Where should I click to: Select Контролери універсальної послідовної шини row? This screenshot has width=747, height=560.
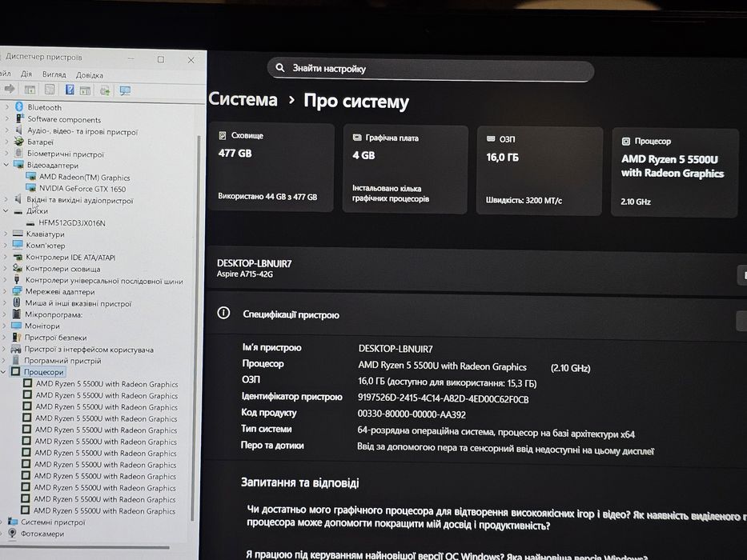(104, 281)
